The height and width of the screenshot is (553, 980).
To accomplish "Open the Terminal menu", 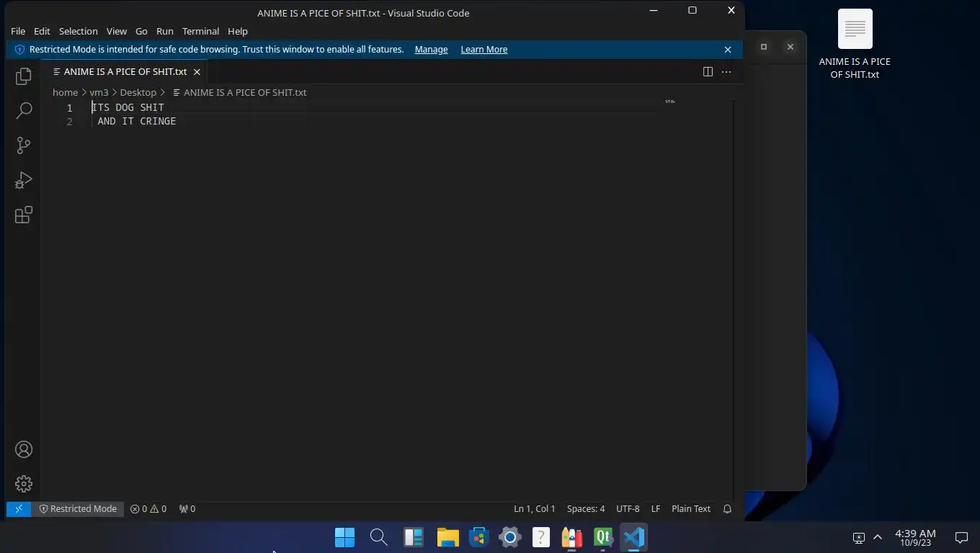I will 200,31.
